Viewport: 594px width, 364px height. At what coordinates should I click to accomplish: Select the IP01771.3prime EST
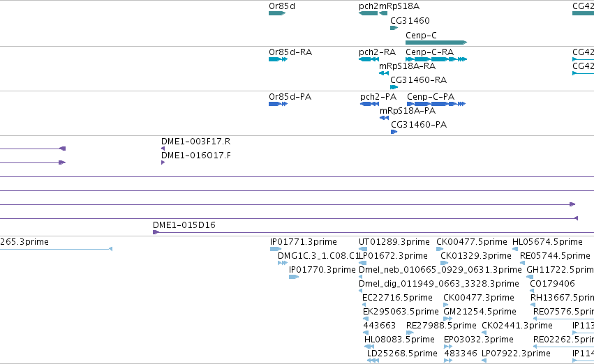click(x=276, y=249)
